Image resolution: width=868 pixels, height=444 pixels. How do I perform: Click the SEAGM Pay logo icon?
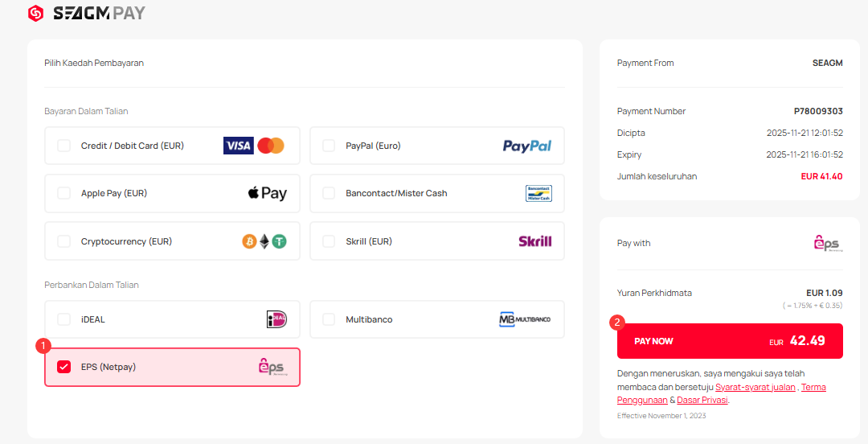[35, 13]
